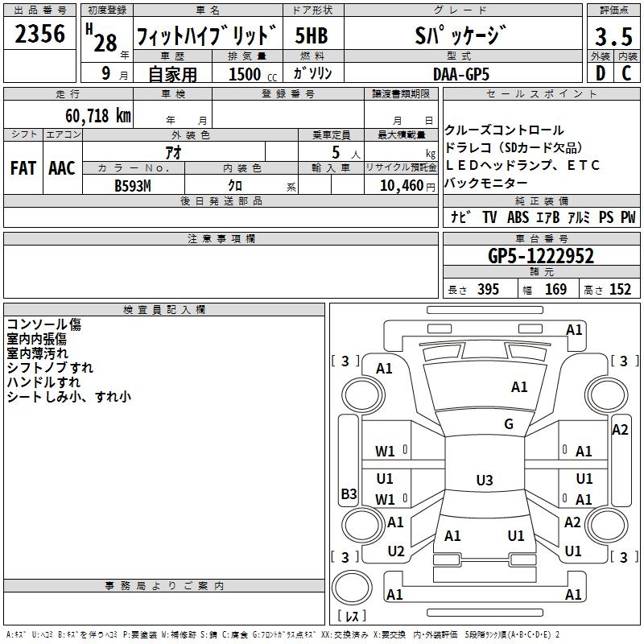Select the grade Sパッケージ
The height and width of the screenshot is (644, 644).
(x=460, y=35)
